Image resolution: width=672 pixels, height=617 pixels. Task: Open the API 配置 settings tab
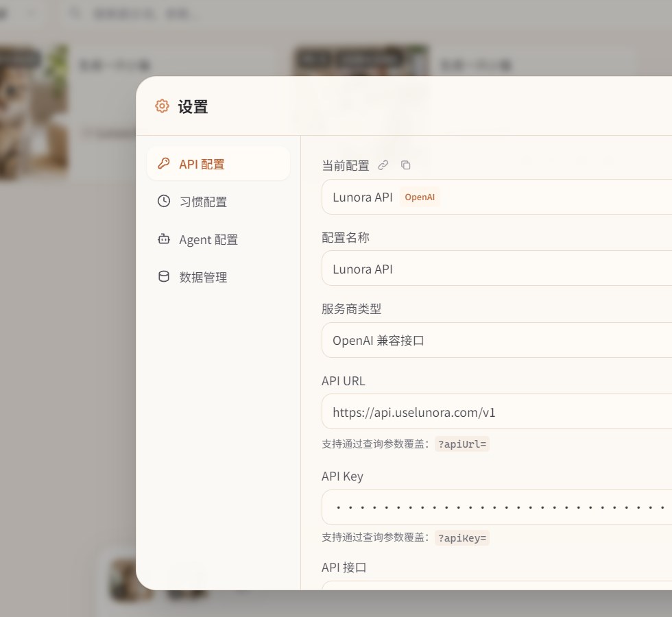coord(218,164)
